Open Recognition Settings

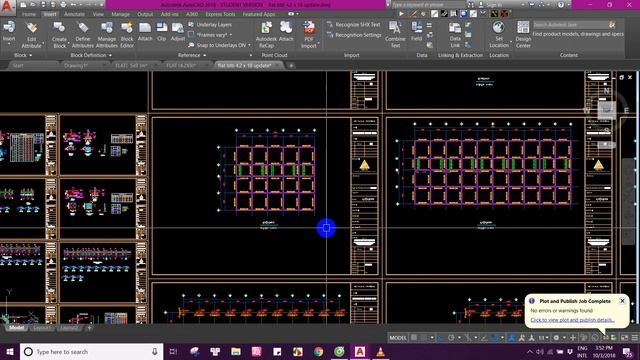click(x=354, y=35)
